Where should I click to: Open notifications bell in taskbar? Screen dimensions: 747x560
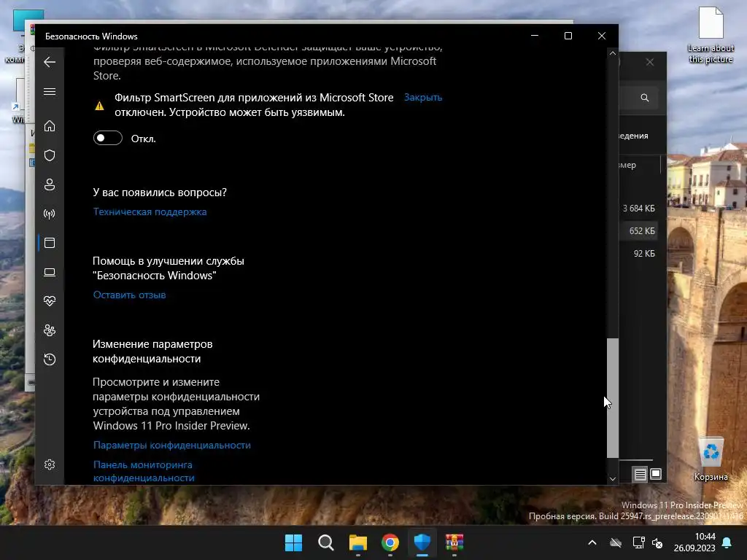tap(727, 542)
